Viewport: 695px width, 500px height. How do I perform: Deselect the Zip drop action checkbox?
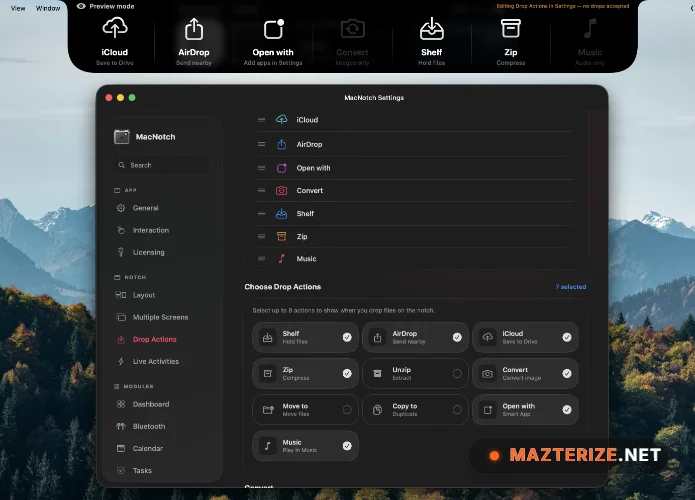[347, 374]
